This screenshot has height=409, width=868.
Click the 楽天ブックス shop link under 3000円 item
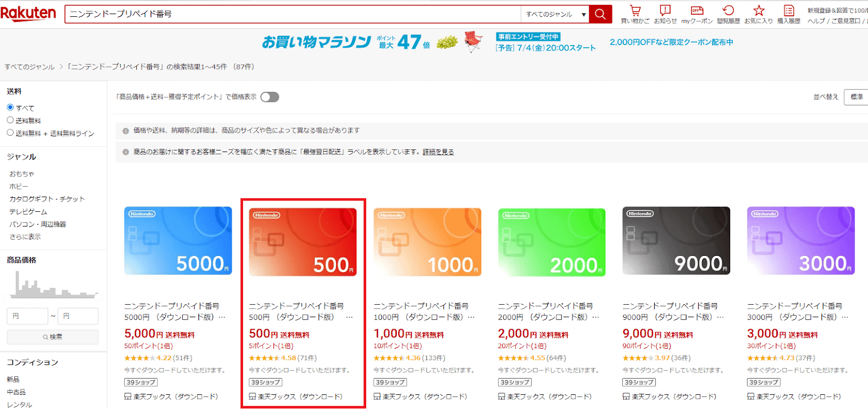(799, 397)
